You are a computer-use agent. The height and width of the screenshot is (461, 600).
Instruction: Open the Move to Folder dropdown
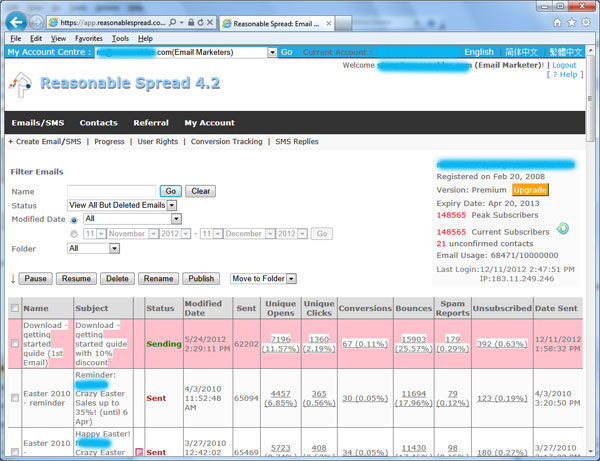[292, 279]
